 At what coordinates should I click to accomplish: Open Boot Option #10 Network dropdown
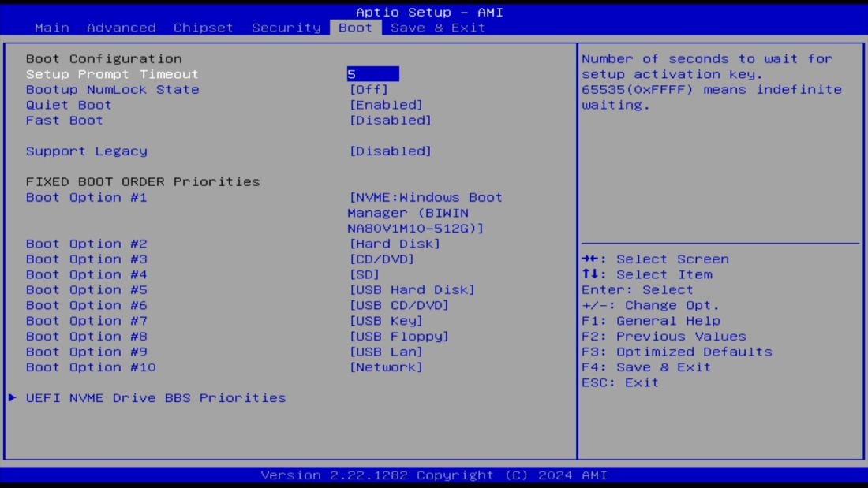(x=386, y=367)
